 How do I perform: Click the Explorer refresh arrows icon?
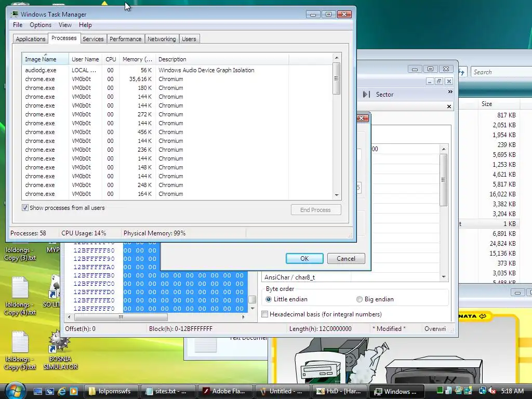(x=462, y=72)
